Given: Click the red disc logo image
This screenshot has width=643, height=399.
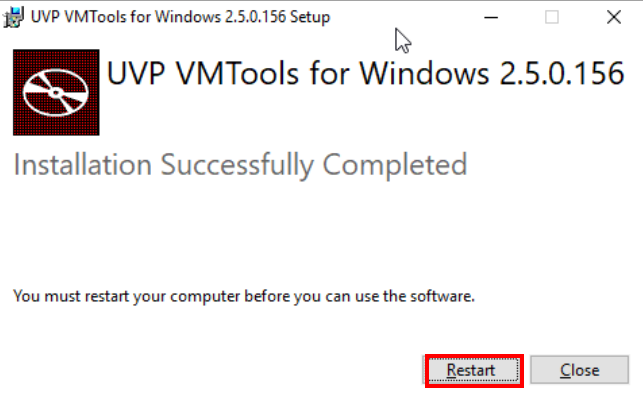Looking at the screenshot, I should tap(56, 92).
